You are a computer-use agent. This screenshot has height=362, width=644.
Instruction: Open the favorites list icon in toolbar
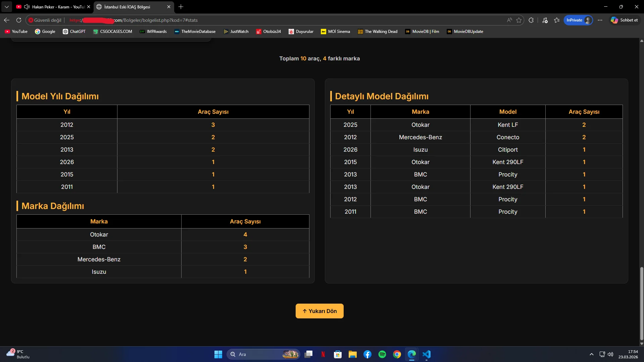coord(557,20)
